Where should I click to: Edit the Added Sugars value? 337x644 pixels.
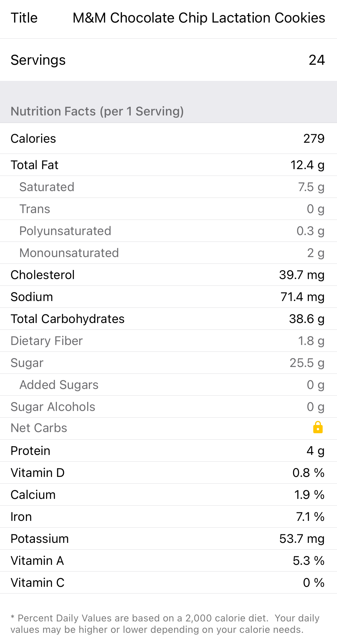click(x=315, y=385)
